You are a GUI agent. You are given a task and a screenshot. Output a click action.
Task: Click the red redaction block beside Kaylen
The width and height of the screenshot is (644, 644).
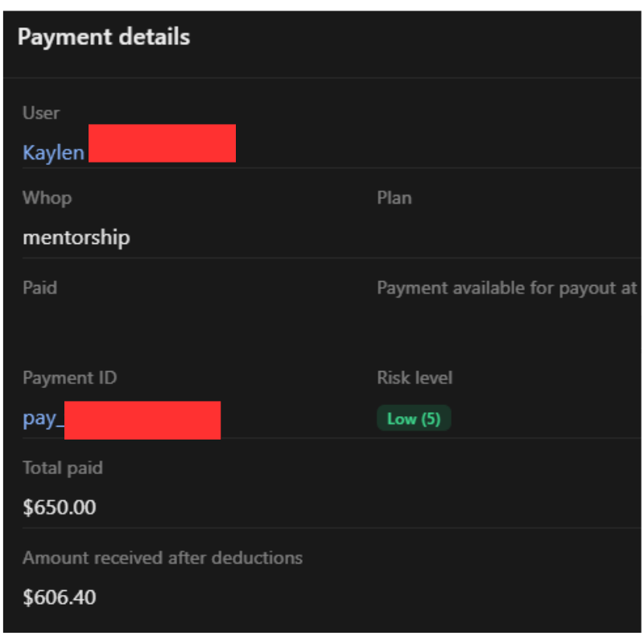click(x=162, y=143)
